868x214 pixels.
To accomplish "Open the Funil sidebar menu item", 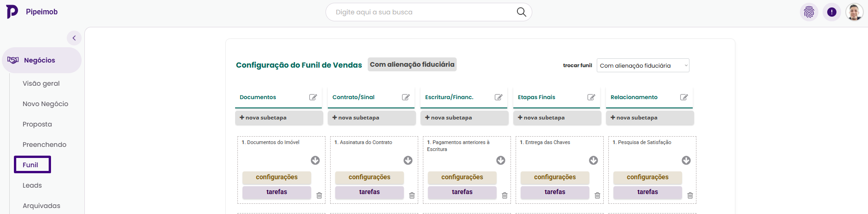I will pyautogui.click(x=31, y=165).
